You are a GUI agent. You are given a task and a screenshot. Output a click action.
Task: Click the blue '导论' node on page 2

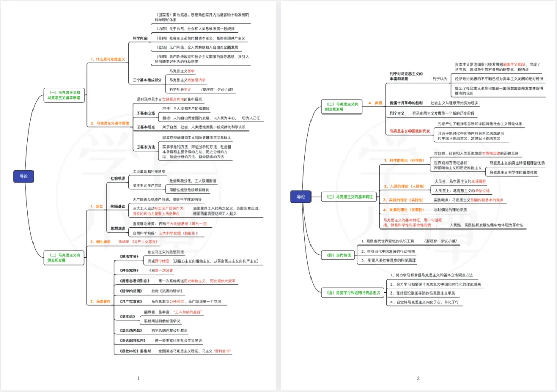(x=301, y=197)
